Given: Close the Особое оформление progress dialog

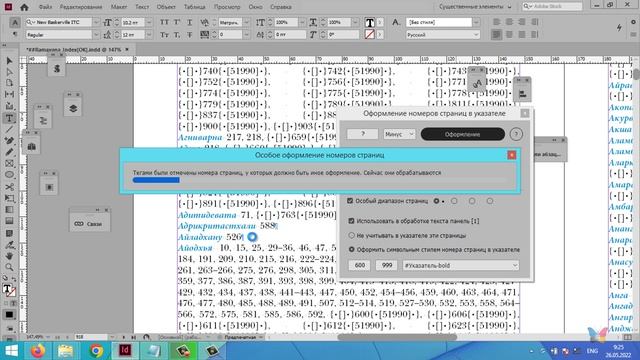Looking at the screenshot, I should pos(511,155).
